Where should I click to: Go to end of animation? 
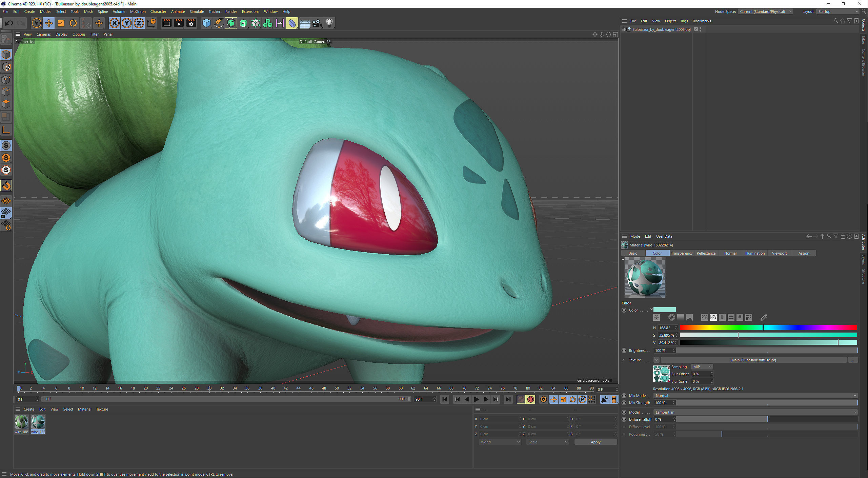508,399
